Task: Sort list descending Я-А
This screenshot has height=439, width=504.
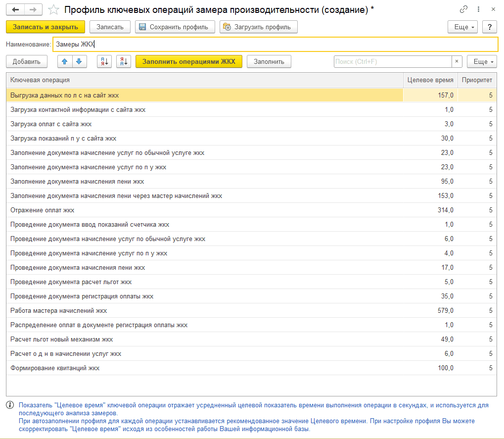Action: [123, 61]
